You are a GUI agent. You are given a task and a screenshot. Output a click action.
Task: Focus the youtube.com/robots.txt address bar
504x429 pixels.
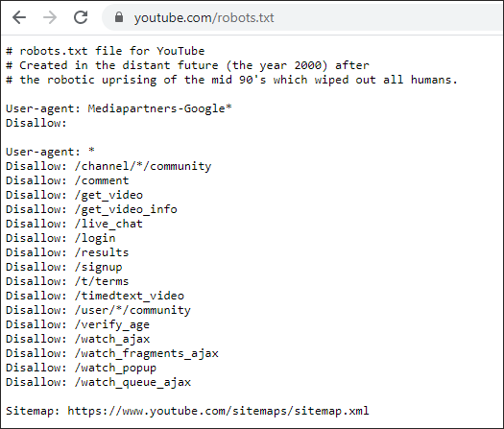[x=302, y=17]
